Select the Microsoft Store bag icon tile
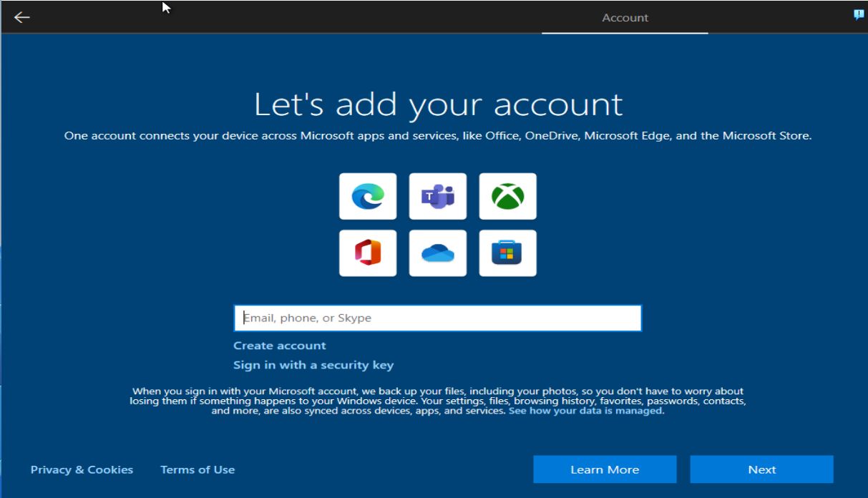 click(x=507, y=253)
